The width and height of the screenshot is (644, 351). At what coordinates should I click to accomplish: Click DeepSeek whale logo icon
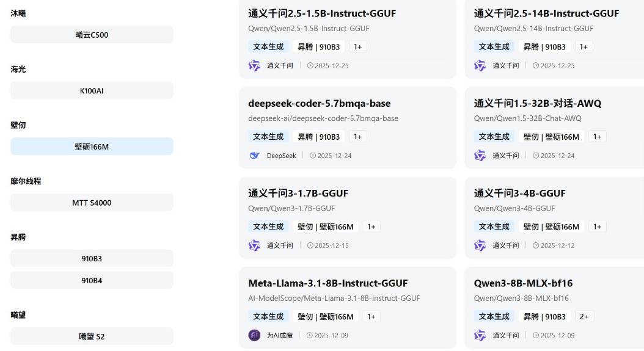pyautogui.click(x=254, y=156)
